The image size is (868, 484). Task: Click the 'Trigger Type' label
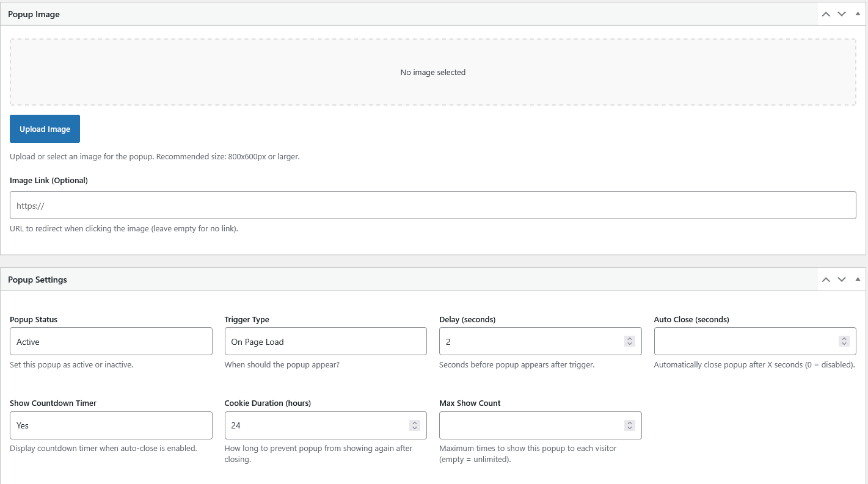pyautogui.click(x=247, y=319)
